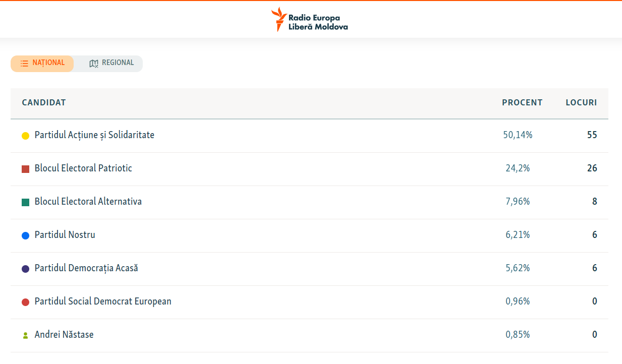Screen dimensions: 622x364
Task: Click the Procent column header
Action: [x=522, y=102]
